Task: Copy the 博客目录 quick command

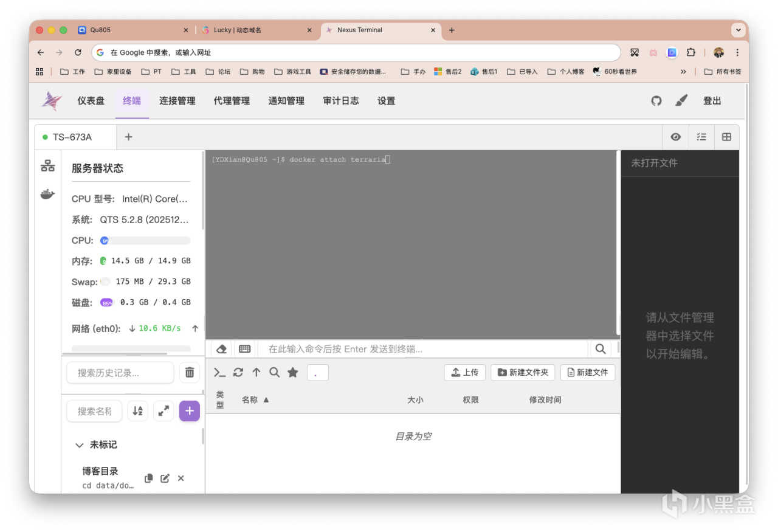Action: [148, 478]
